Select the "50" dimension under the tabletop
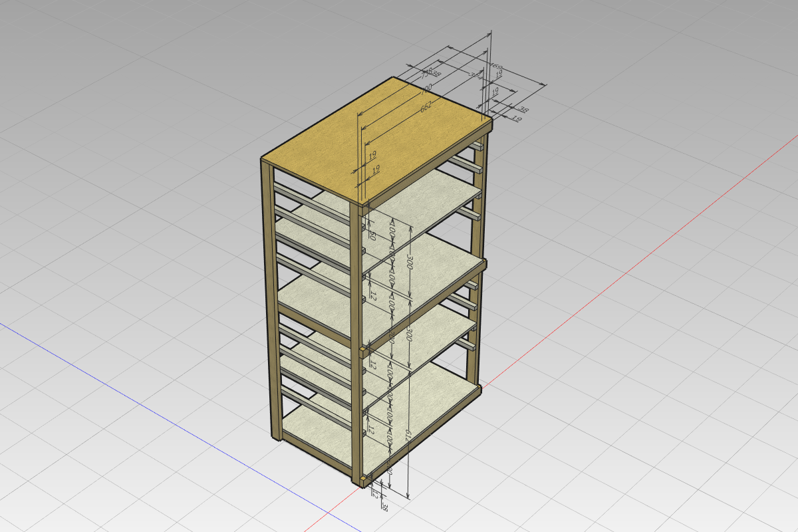Image resolution: width=798 pixels, height=532 pixels. tap(373, 236)
